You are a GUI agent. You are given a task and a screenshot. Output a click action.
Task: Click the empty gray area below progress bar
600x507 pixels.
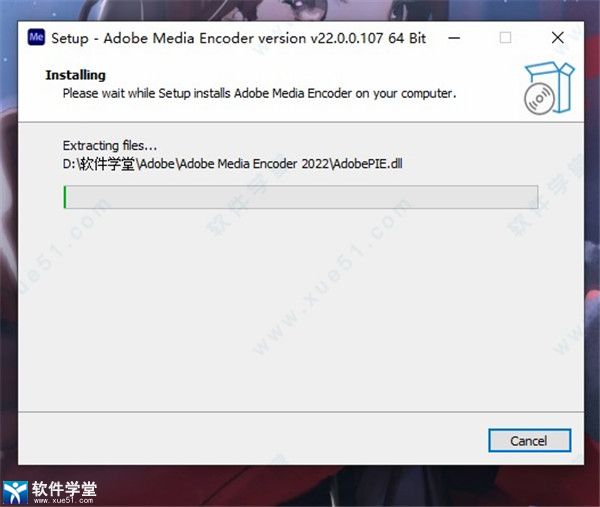[301, 310]
